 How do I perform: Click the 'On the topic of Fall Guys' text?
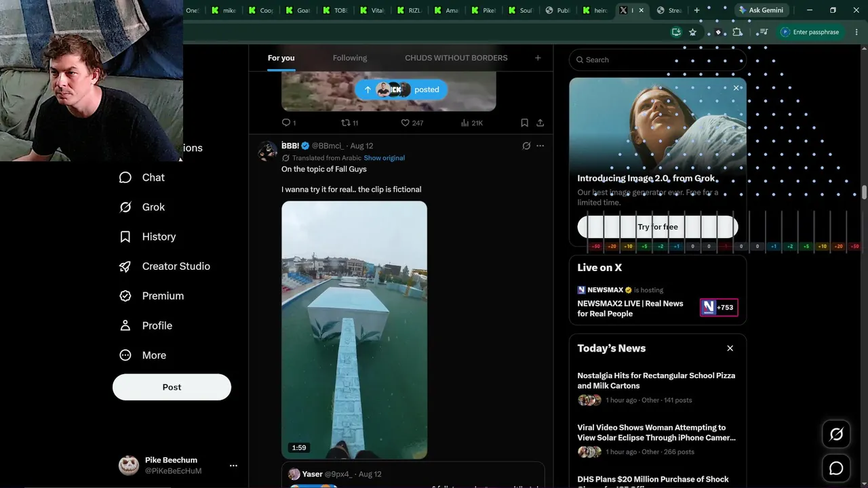[324, 169]
